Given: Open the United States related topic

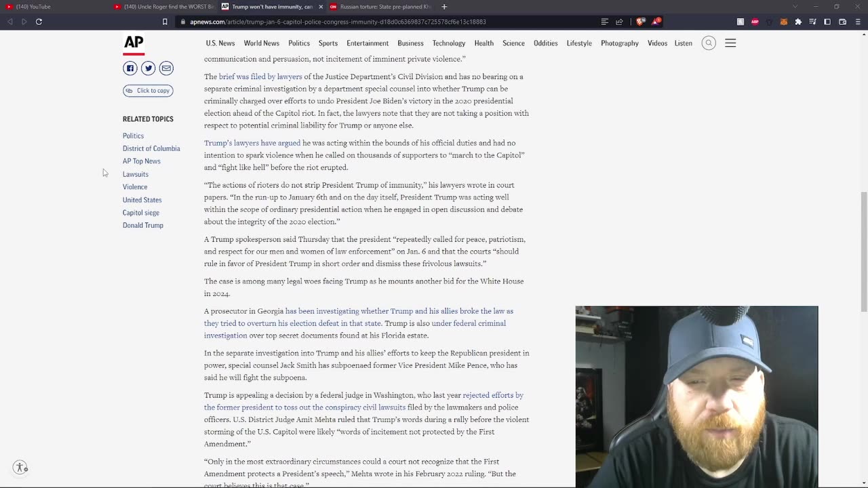Looking at the screenshot, I should click(142, 200).
